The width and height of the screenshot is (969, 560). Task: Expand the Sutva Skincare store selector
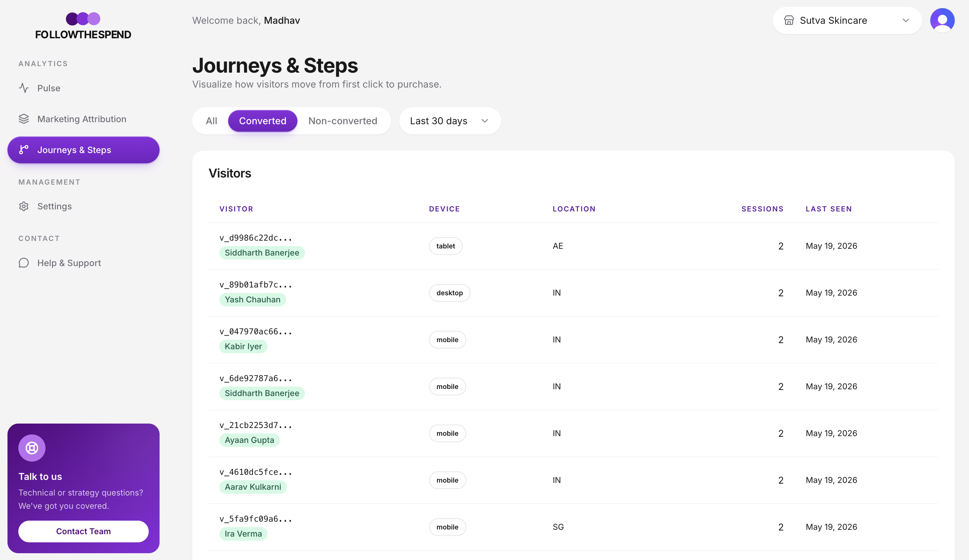coord(847,20)
